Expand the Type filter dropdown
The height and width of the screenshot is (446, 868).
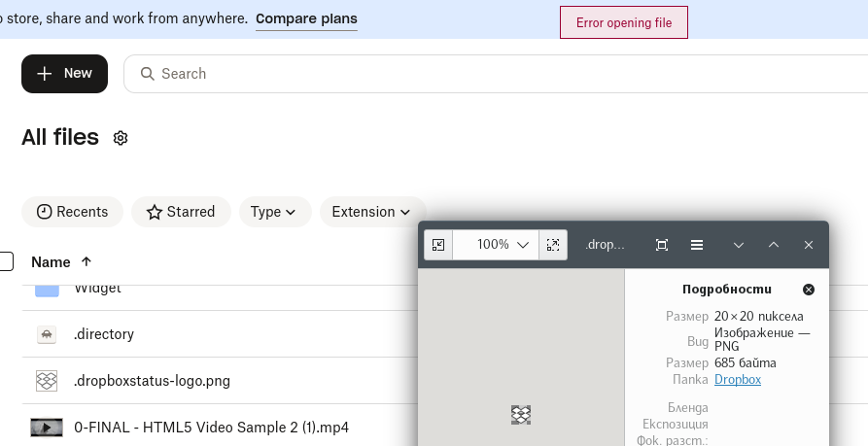(274, 212)
